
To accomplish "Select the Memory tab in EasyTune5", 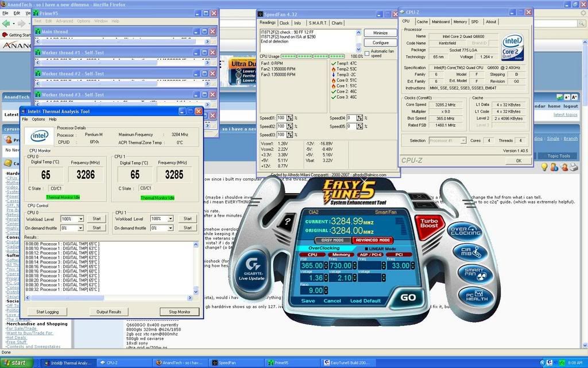I will 341,255.
